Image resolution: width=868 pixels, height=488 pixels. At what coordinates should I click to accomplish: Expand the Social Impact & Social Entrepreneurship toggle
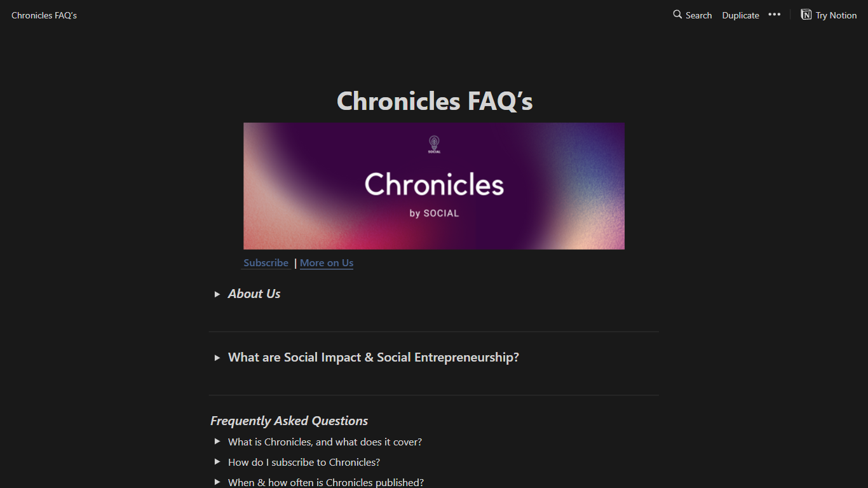coord(217,358)
